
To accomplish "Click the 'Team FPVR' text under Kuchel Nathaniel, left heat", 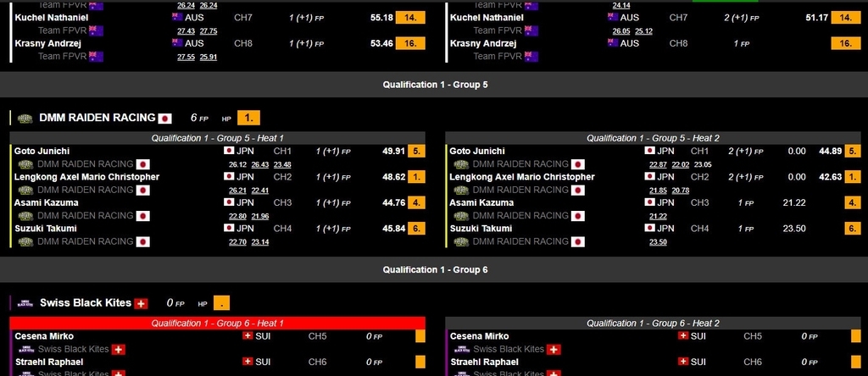I will click(x=63, y=31).
